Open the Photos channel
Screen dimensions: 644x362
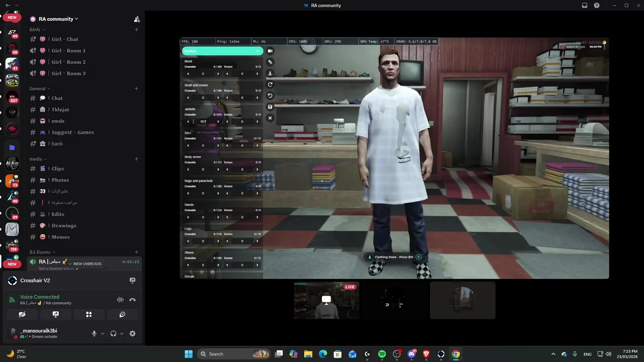click(x=84, y=180)
